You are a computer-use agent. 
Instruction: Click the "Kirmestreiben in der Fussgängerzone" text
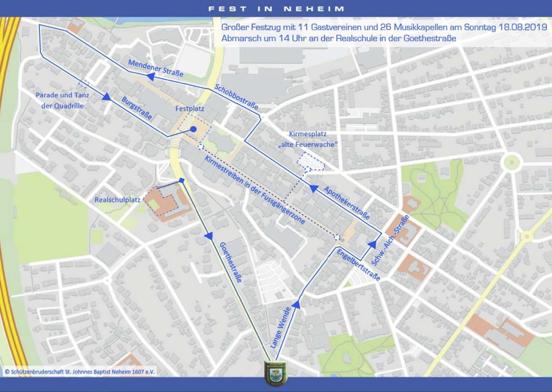tap(255, 190)
